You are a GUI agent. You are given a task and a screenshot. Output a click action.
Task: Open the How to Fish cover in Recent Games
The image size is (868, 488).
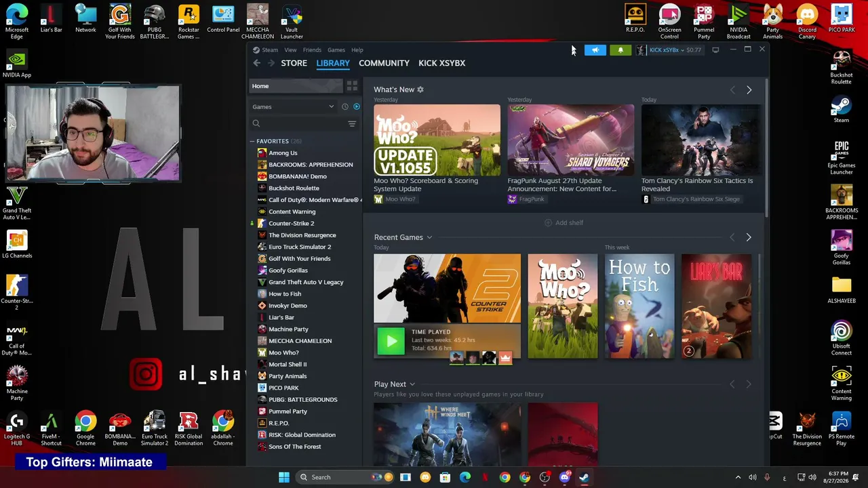(639, 306)
